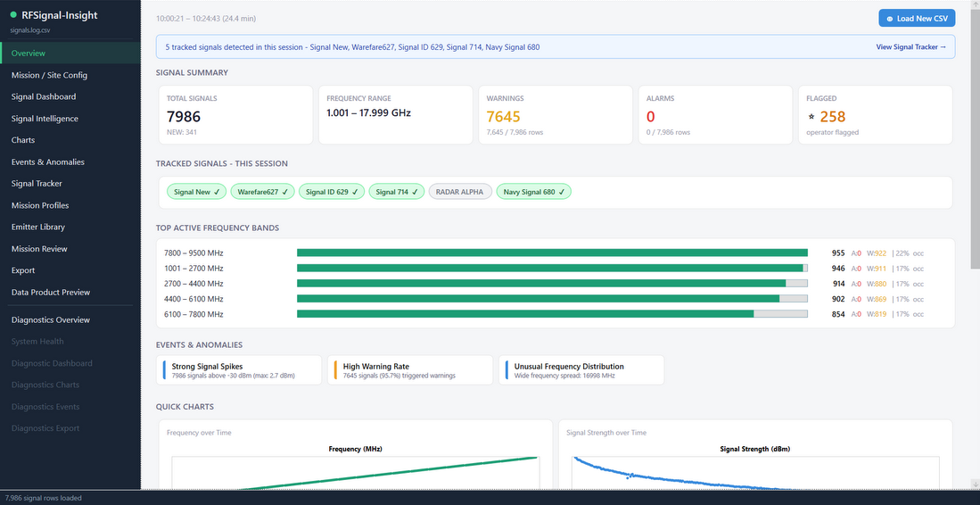Click the 6100 – 7800 MHz band bar
The height and width of the screenshot is (505, 980).
(x=552, y=314)
